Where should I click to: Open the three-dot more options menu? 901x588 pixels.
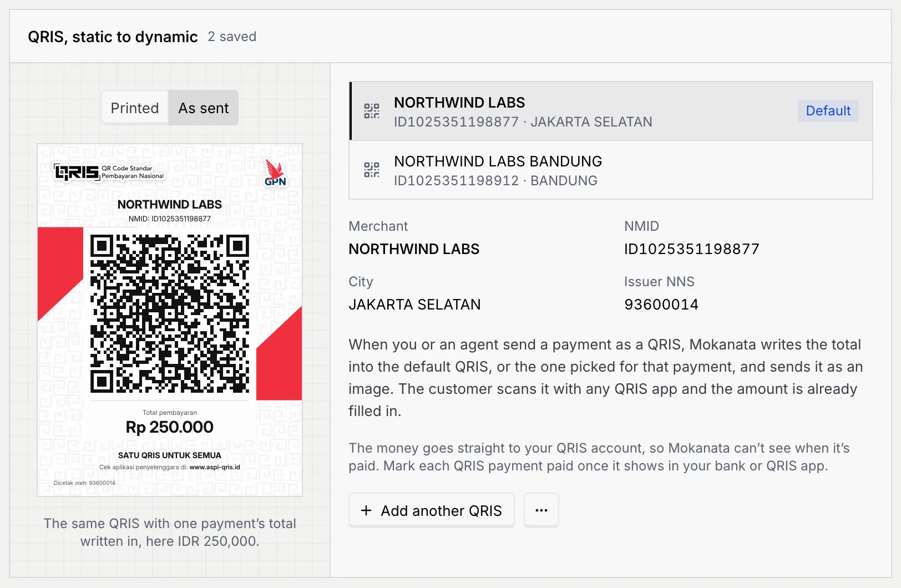541,510
